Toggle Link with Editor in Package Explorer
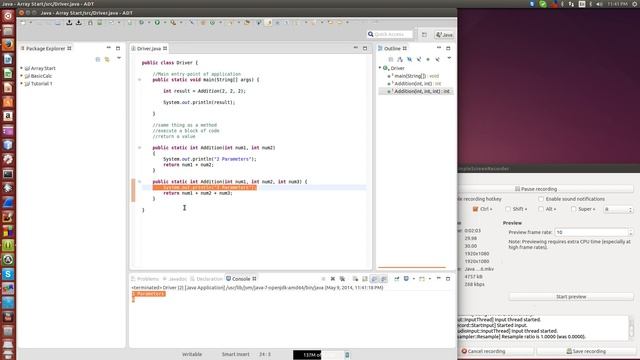This screenshot has width=640, height=360. coord(107,60)
